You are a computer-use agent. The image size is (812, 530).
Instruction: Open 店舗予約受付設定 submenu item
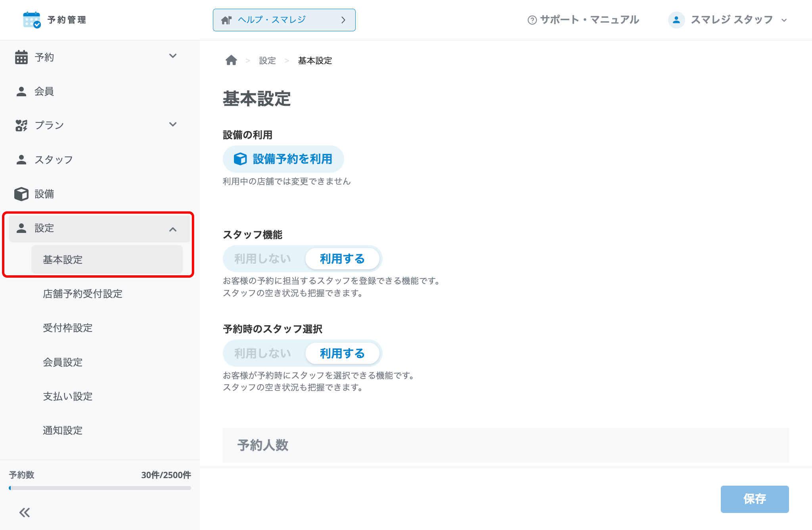pyautogui.click(x=82, y=294)
